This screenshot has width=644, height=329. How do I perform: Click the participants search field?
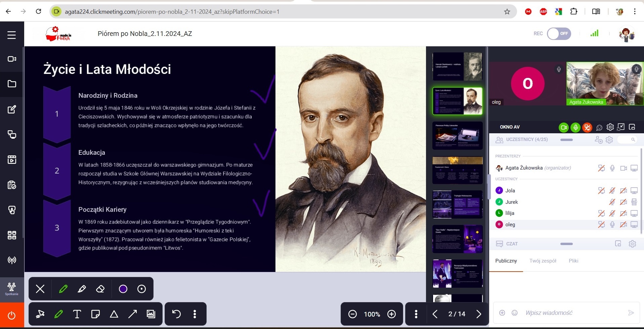pos(627,140)
